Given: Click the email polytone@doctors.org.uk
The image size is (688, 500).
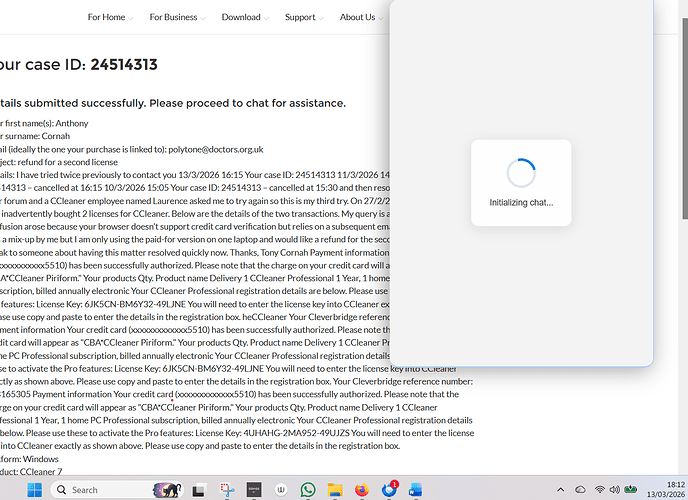Looking at the screenshot, I should [216, 149].
